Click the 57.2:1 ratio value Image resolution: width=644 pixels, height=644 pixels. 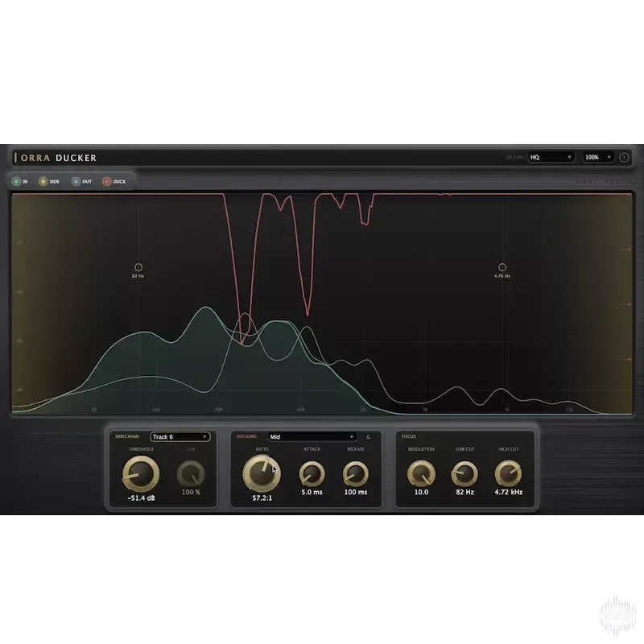(x=262, y=498)
